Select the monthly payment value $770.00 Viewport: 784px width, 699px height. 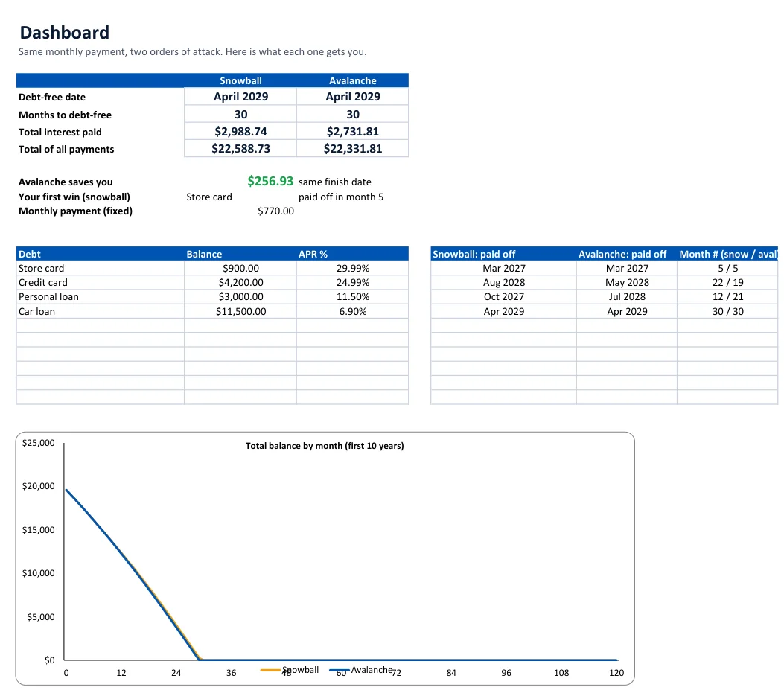275,211
